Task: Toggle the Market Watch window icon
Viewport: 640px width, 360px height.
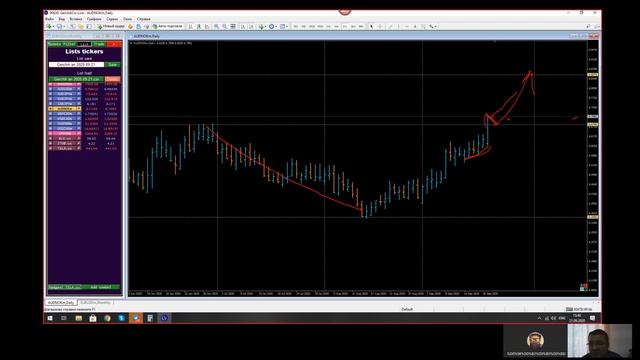Action: [x=72, y=27]
